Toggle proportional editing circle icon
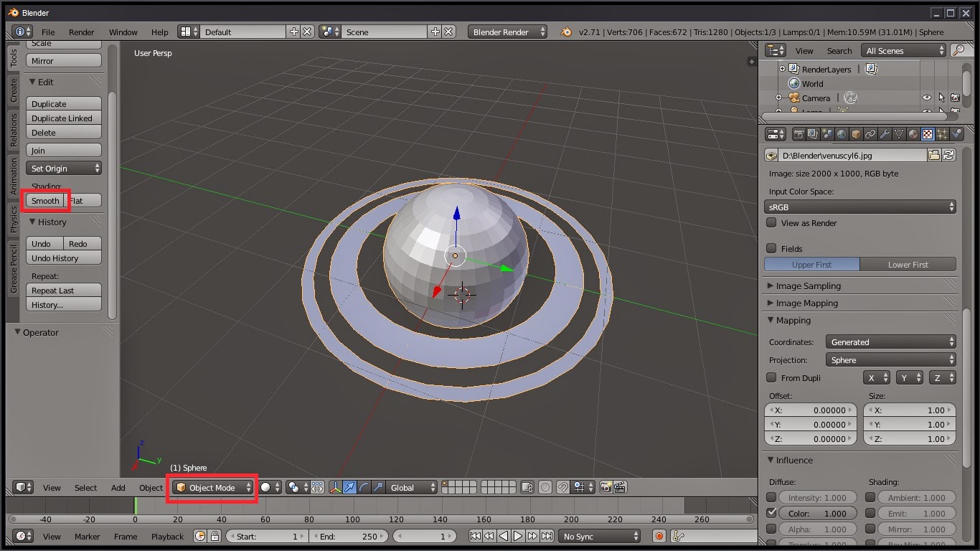This screenshot has height=551, width=980. (545, 487)
